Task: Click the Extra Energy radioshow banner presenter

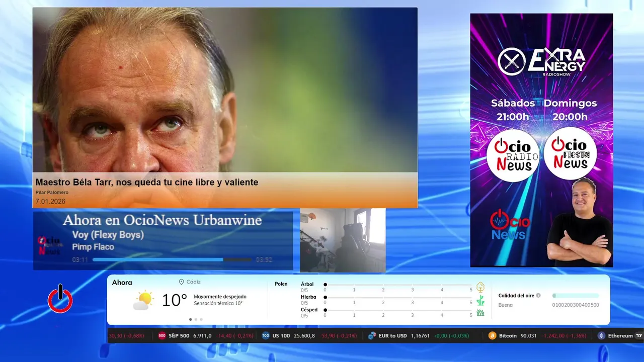Action: click(x=580, y=221)
